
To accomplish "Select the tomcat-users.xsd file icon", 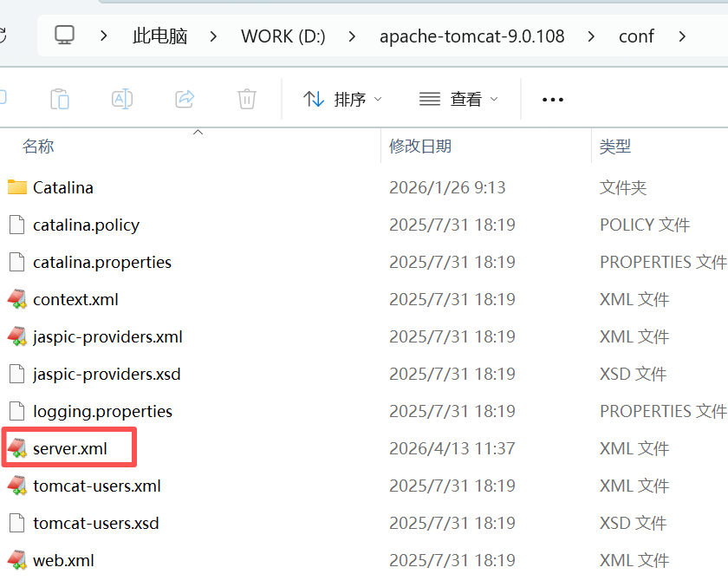I will click(x=17, y=523).
